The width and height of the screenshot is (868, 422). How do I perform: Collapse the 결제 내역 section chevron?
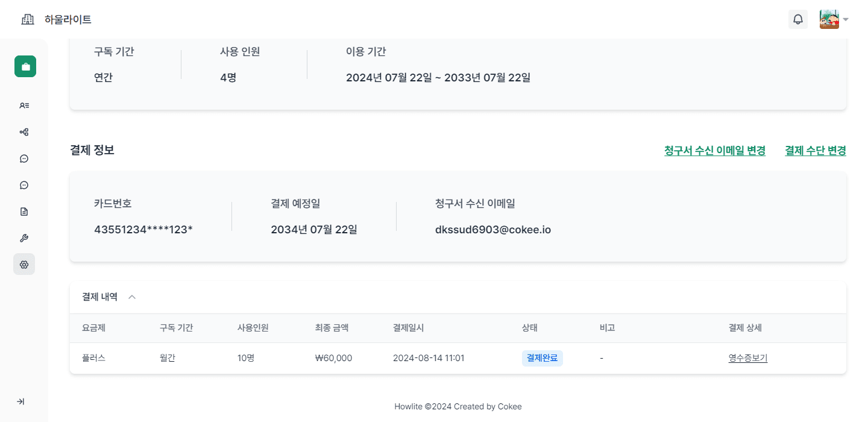(132, 297)
